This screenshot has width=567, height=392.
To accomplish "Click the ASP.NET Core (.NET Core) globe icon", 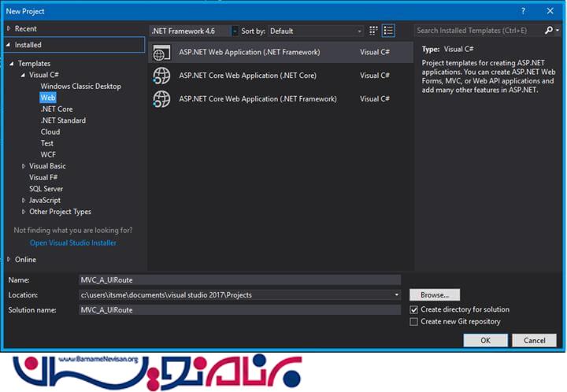I will (x=161, y=76).
